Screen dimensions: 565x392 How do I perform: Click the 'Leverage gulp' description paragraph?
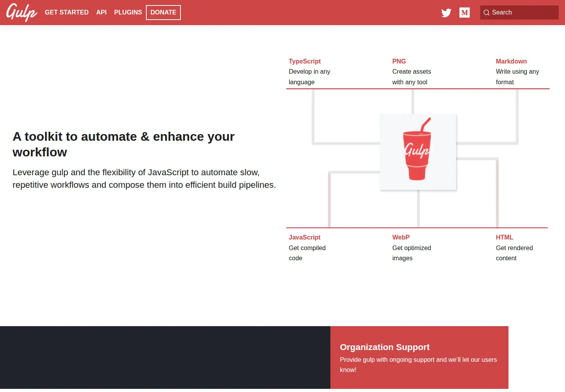click(144, 179)
